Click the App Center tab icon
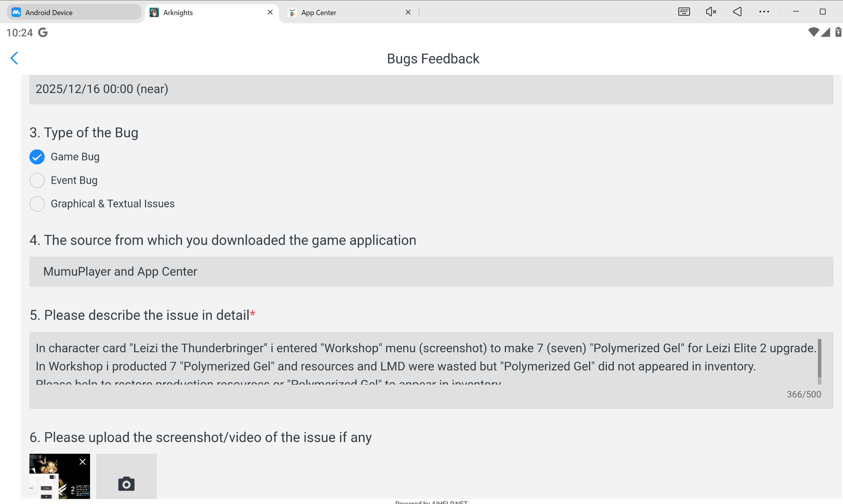The width and height of the screenshot is (843, 504). [293, 12]
